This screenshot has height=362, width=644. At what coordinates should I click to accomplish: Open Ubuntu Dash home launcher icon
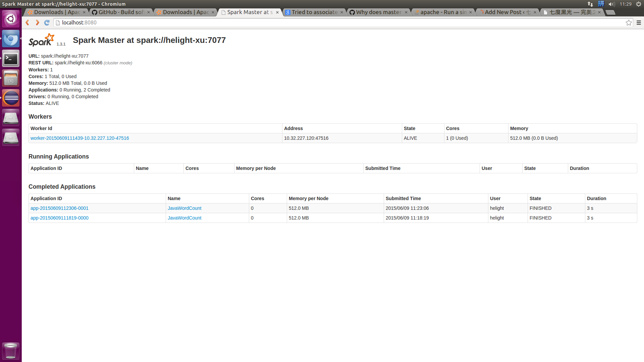coord(11,19)
